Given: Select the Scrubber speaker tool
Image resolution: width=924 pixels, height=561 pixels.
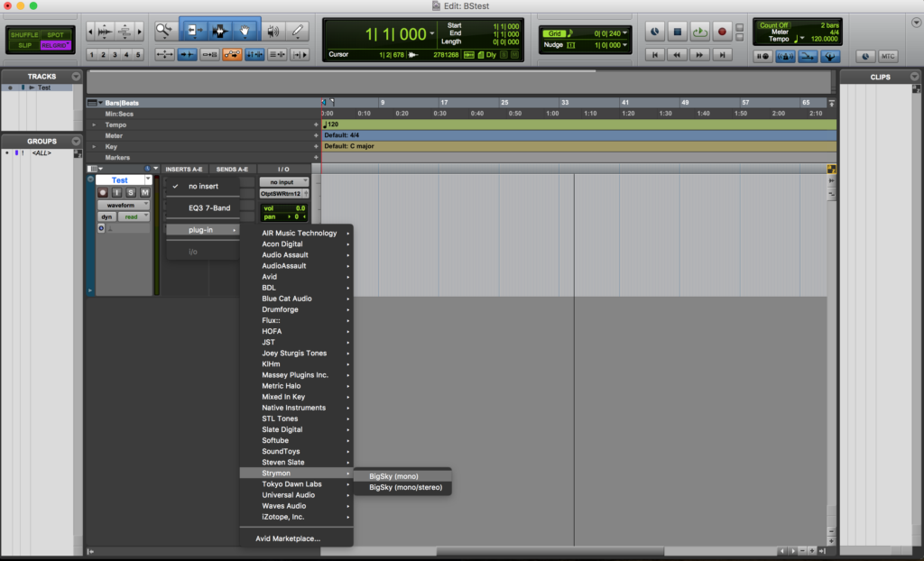Looking at the screenshot, I should coord(273,31).
